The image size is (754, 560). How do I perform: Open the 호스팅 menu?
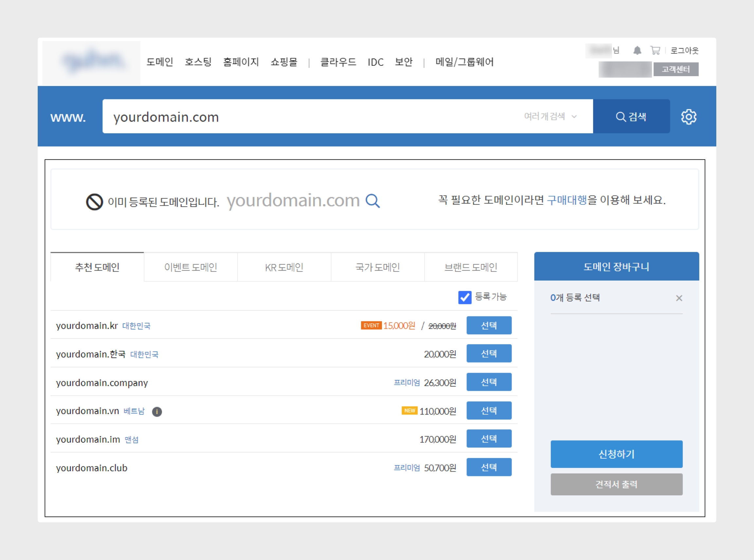[x=198, y=62]
